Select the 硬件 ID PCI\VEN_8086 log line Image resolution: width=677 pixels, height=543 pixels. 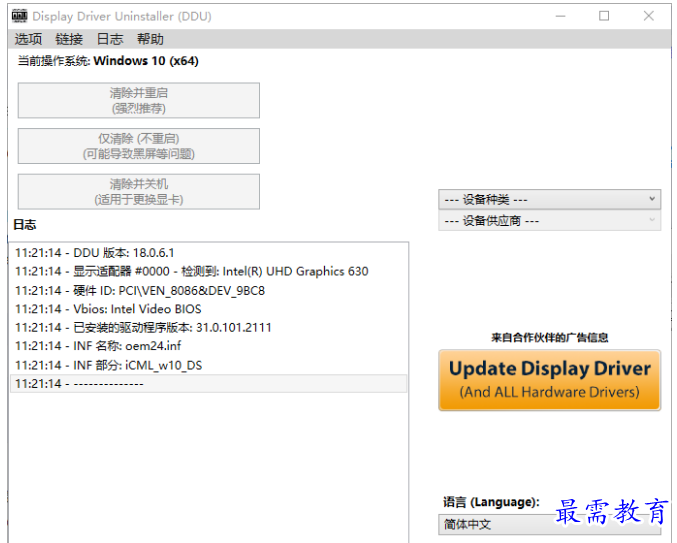(209, 290)
